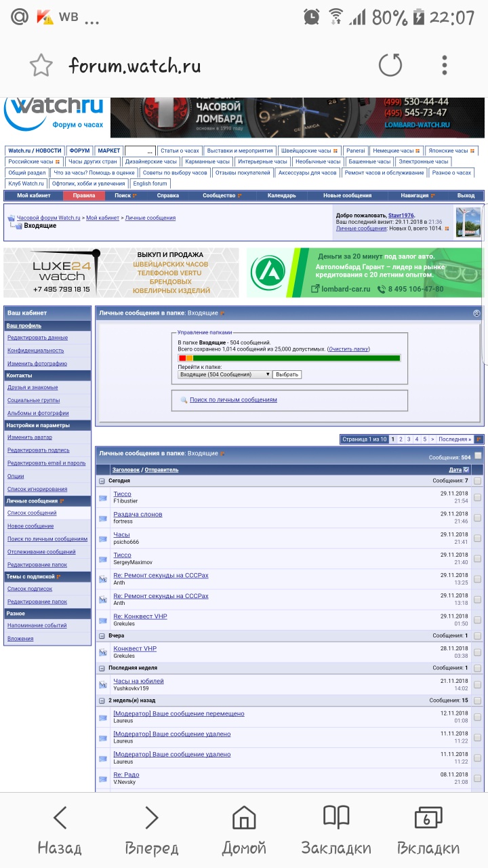Viewport: 488px width, 868px height.
Task: Check the box for Раздача слонов message
Action: (x=477, y=518)
